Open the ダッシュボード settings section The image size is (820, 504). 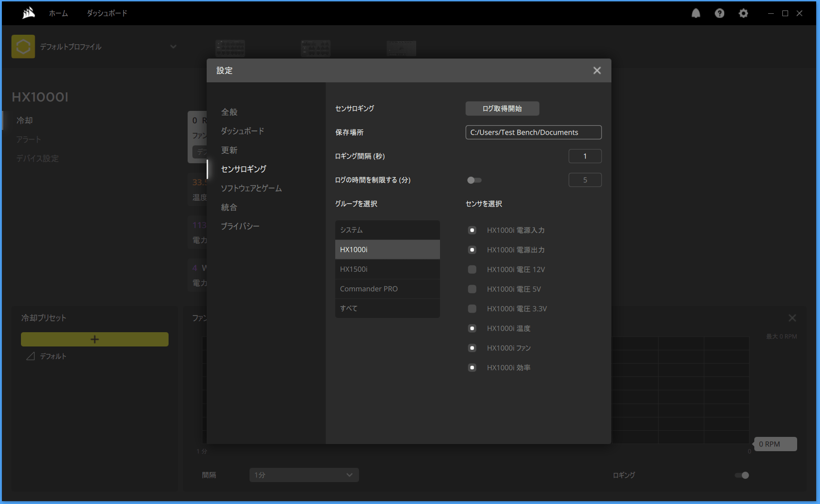(x=242, y=131)
